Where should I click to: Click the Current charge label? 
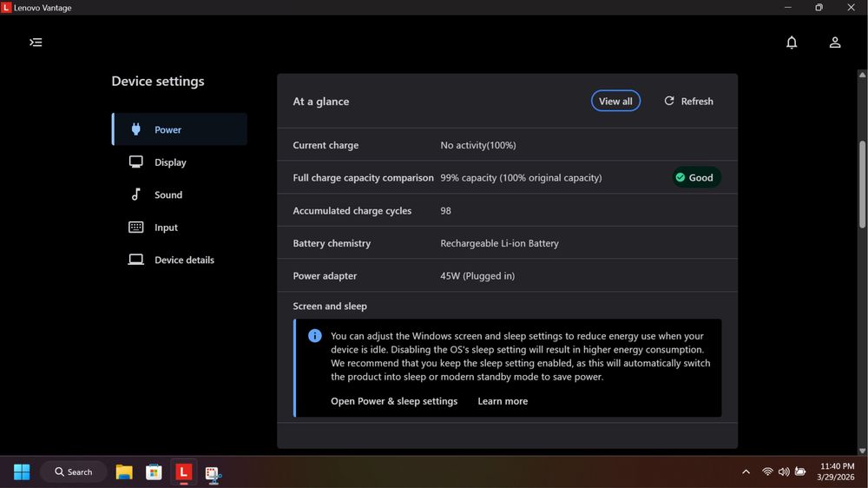point(325,145)
